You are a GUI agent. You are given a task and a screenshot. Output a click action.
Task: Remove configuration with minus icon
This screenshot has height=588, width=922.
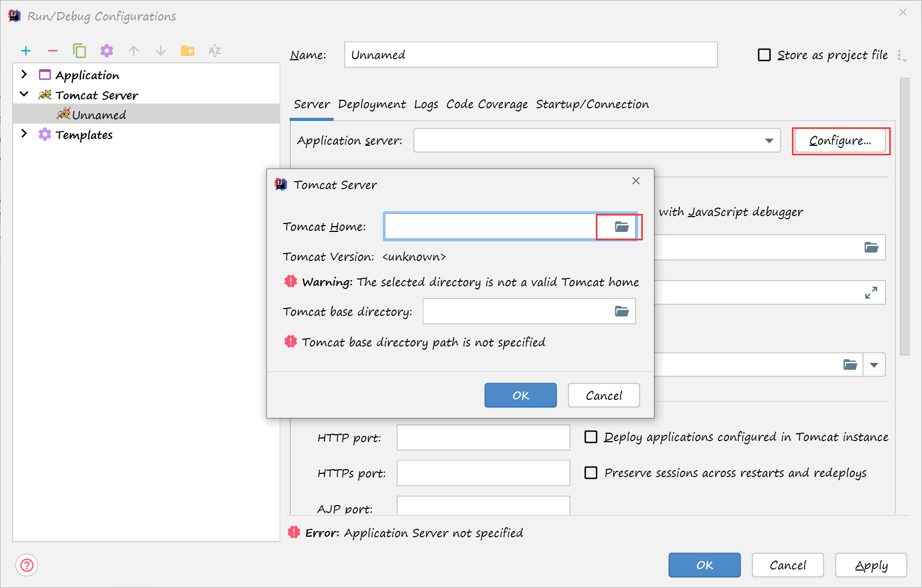(52, 51)
